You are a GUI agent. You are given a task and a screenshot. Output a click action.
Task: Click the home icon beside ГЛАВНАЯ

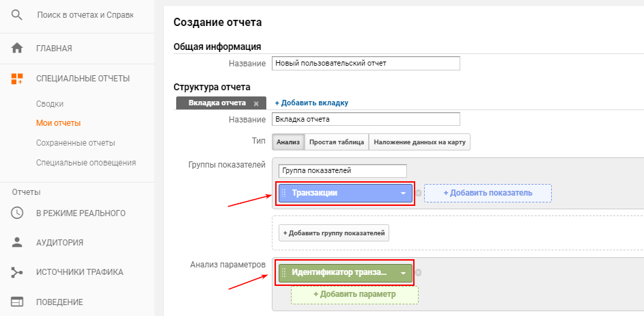[17, 48]
